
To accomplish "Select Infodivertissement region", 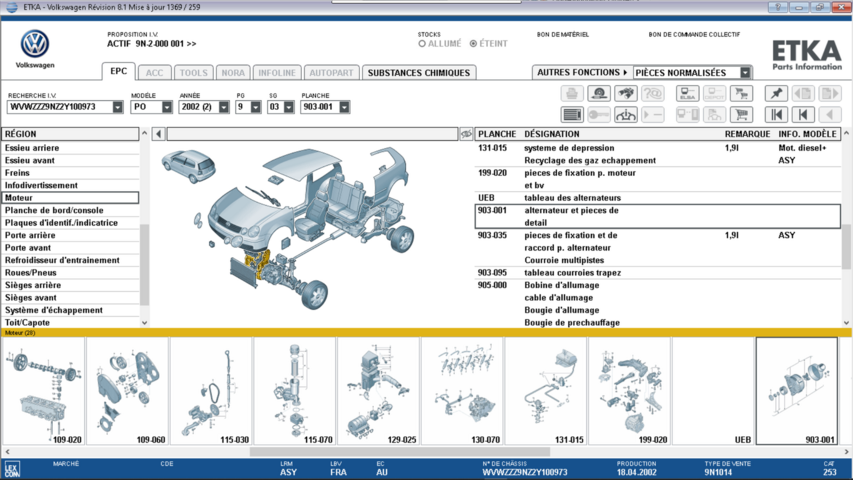I will [71, 185].
